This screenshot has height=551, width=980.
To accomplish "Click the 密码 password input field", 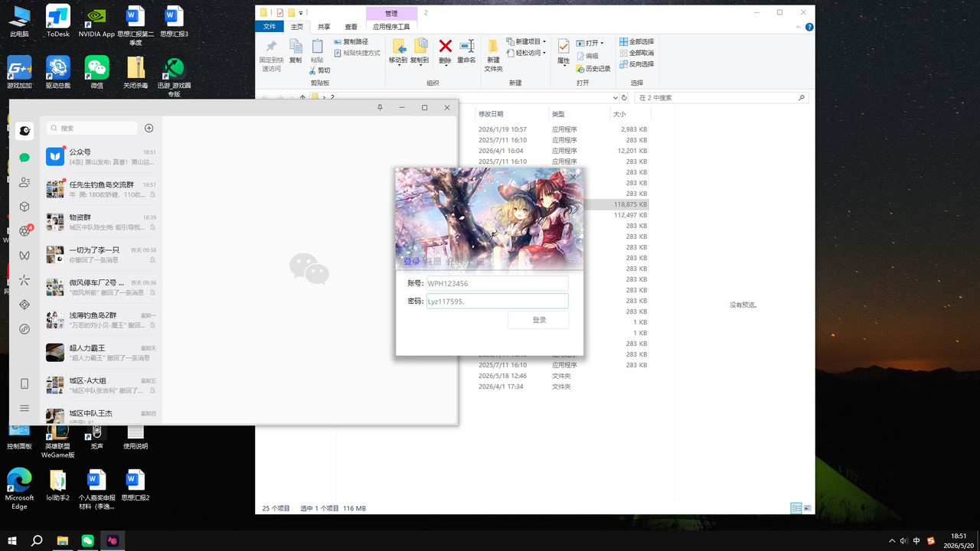I will coord(497,302).
